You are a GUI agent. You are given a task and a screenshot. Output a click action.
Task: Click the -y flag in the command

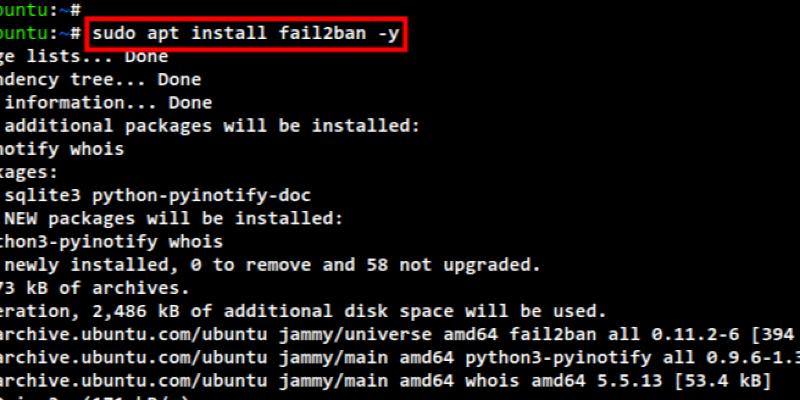(x=391, y=35)
